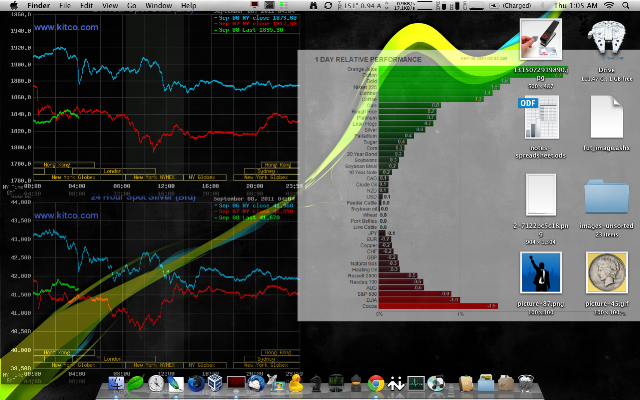Open the red monitor screen app in Dock

pyautogui.click(x=236, y=384)
